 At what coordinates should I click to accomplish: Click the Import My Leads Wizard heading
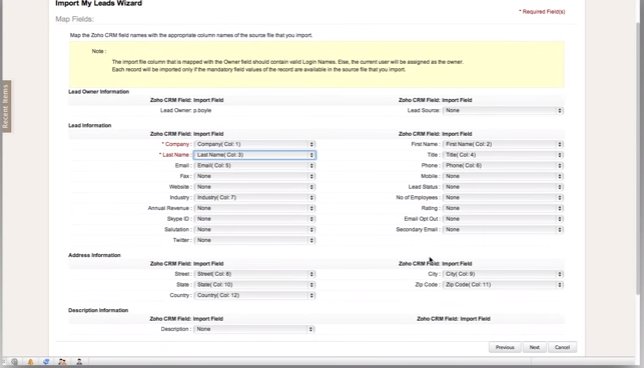tap(99, 3)
